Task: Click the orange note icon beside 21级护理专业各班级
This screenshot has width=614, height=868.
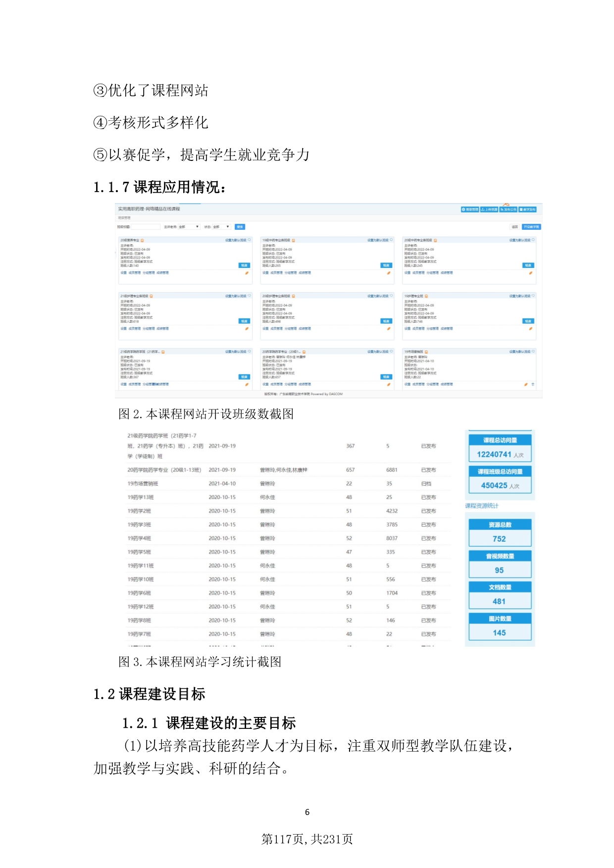Action: tap(151, 296)
